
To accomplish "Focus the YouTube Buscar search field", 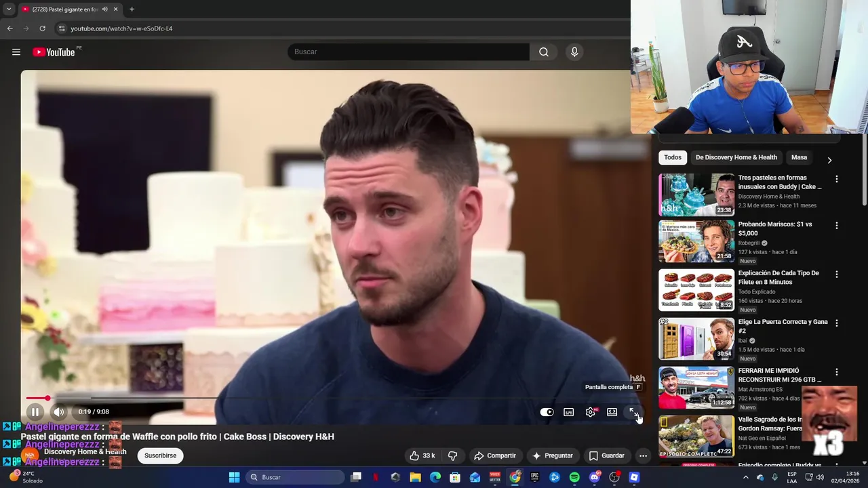I will click(408, 52).
